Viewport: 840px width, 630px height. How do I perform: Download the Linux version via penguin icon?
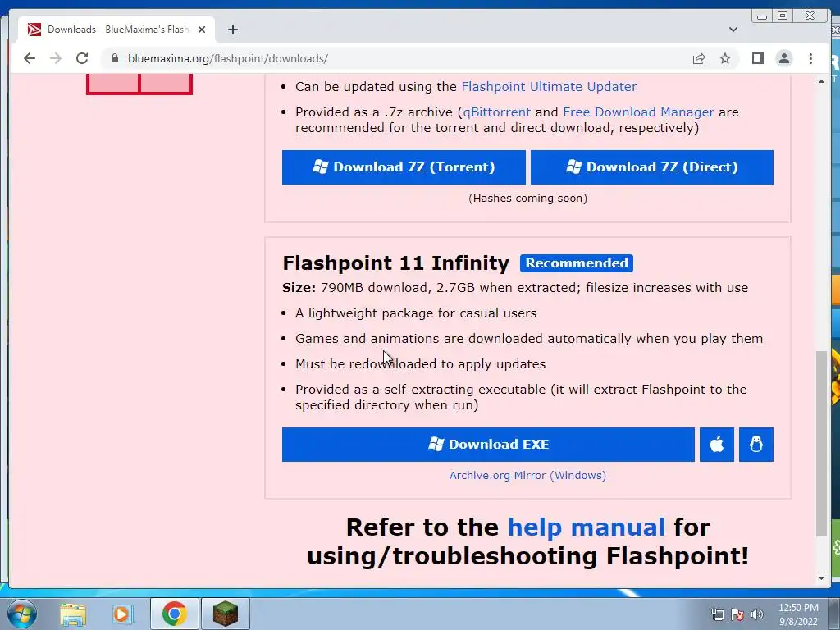pyautogui.click(x=756, y=444)
